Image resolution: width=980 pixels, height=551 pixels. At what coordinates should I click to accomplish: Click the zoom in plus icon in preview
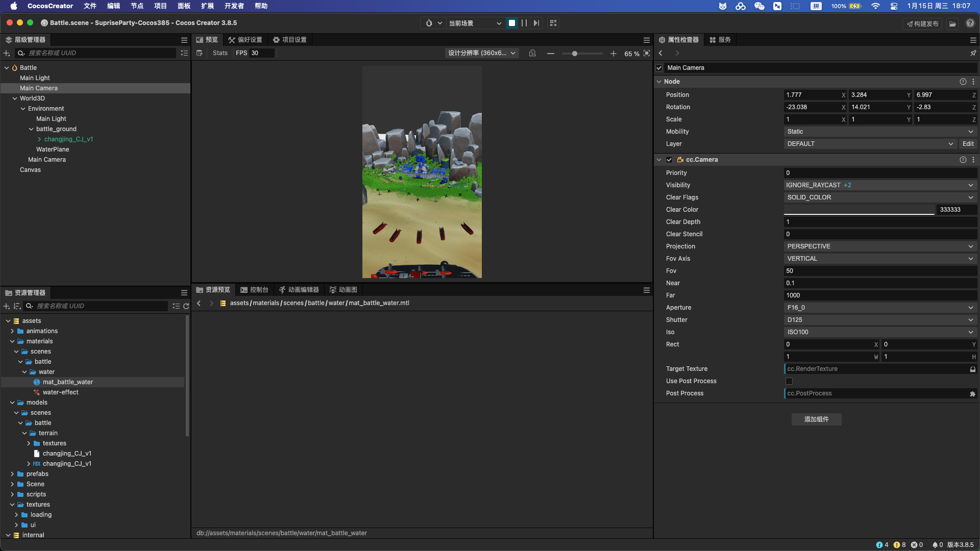613,54
